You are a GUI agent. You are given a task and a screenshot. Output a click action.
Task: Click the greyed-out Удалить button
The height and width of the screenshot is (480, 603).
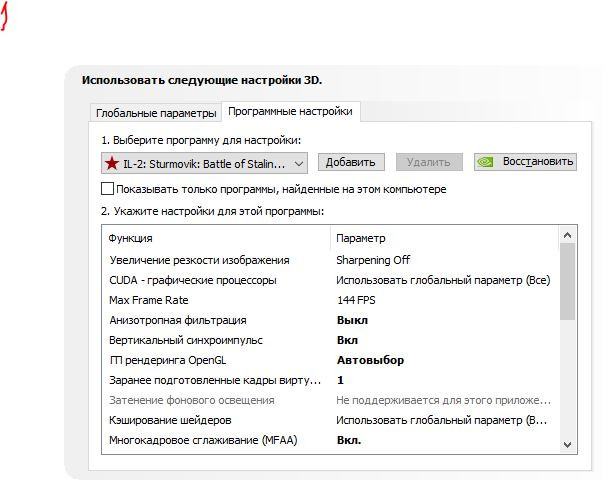(429, 162)
